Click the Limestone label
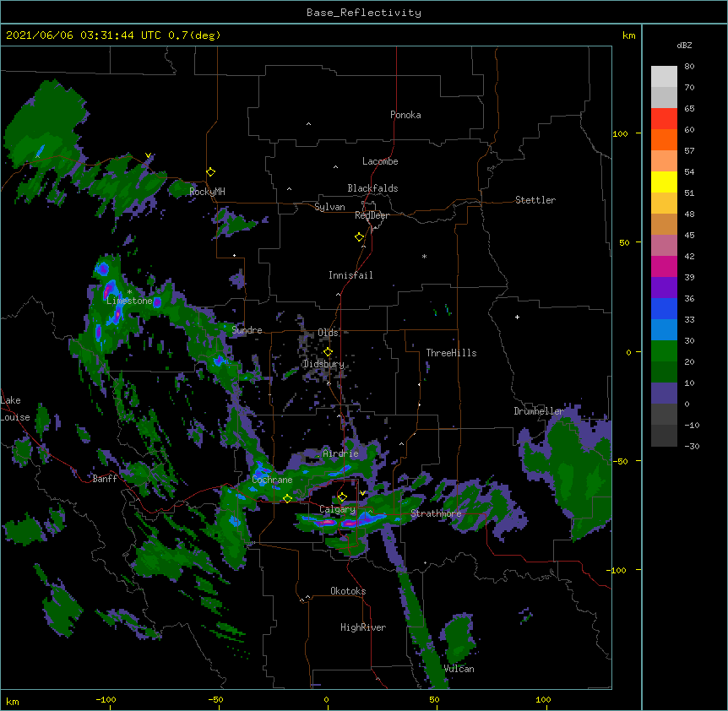 click(129, 301)
